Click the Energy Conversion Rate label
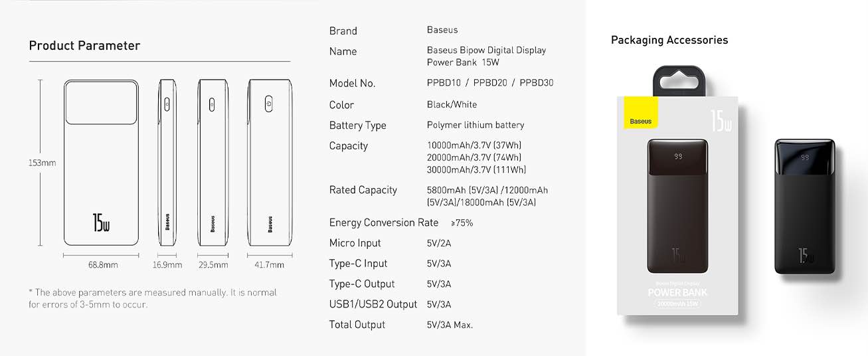868x356 pixels. [383, 222]
